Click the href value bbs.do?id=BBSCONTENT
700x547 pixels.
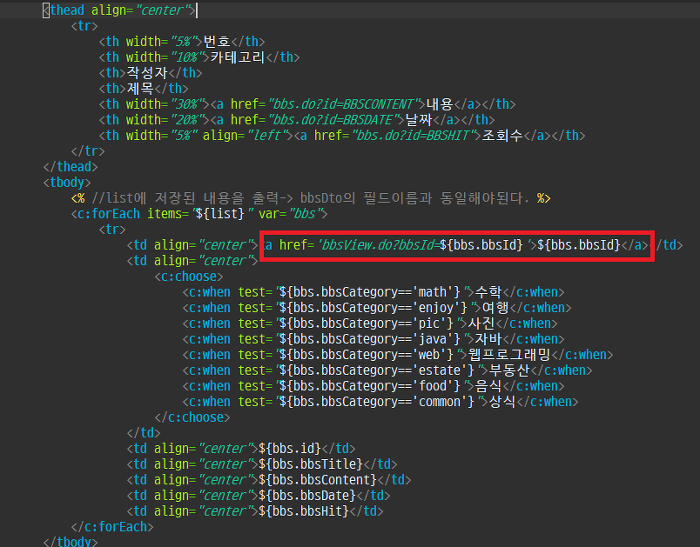343,104
